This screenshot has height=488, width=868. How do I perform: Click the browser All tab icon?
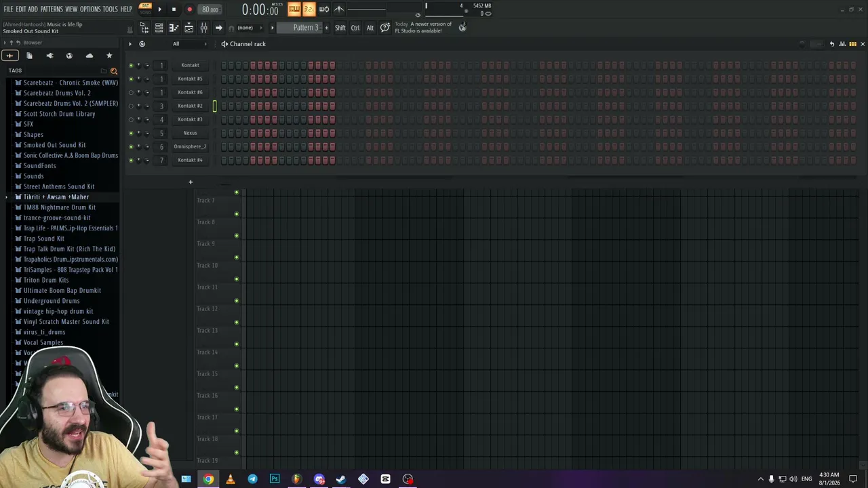tap(9, 56)
